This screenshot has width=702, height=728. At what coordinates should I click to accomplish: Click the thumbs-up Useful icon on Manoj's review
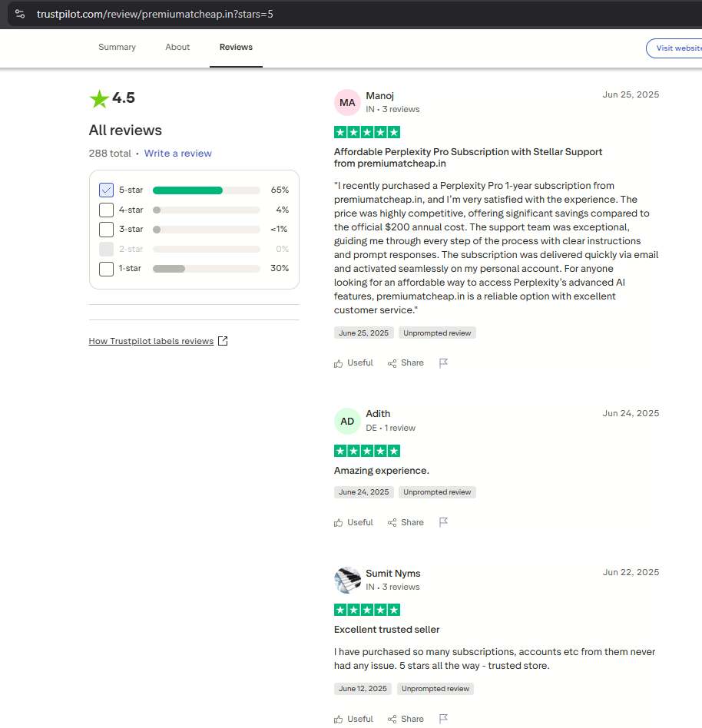pyautogui.click(x=339, y=363)
